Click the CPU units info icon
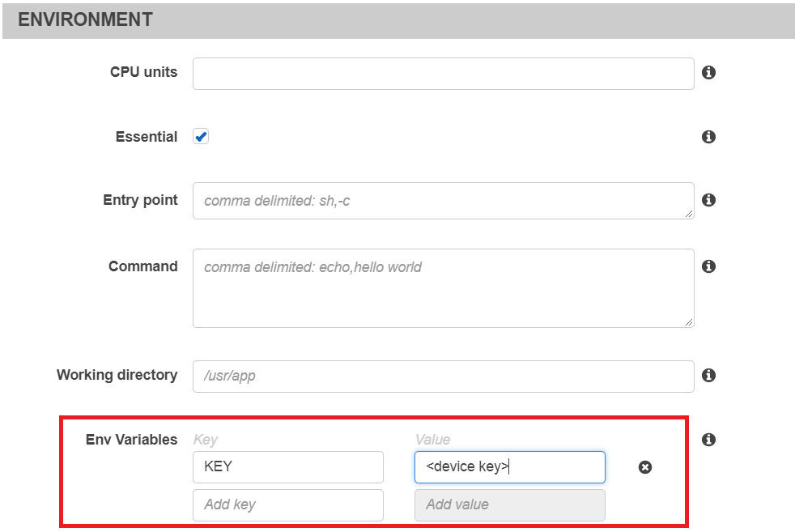The height and width of the screenshot is (532, 795). pos(708,72)
